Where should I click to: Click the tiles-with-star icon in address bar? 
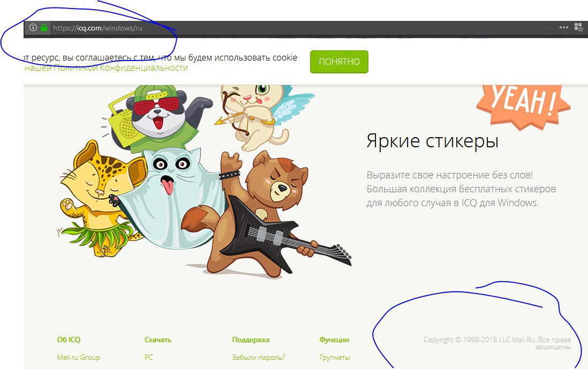578,27
